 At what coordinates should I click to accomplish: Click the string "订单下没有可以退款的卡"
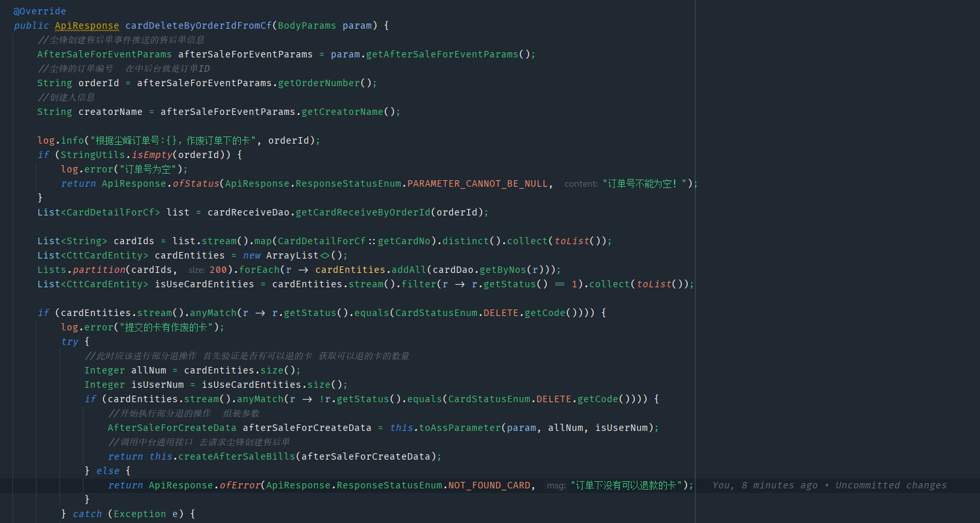[627, 485]
